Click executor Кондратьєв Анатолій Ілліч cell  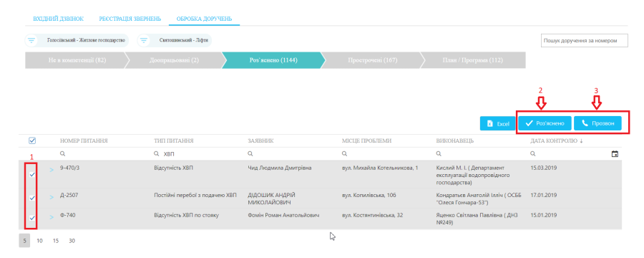click(x=479, y=199)
